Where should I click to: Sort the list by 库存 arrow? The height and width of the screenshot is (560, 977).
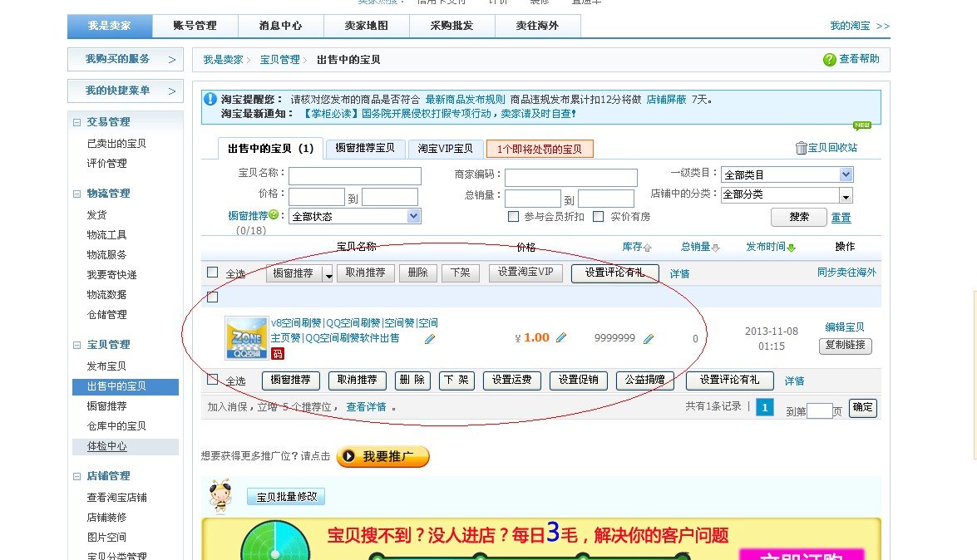[648, 248]
